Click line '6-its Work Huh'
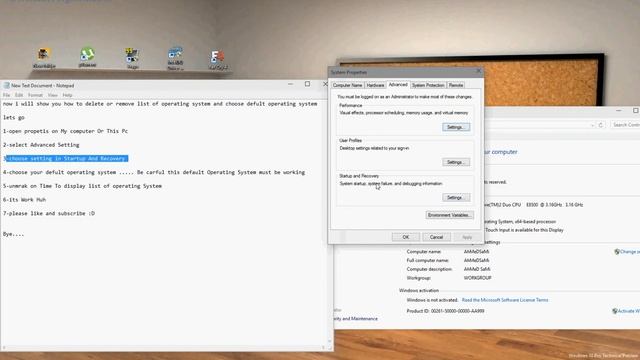The width and height of the screenshot is (640, 360). (x=24, y=200)
